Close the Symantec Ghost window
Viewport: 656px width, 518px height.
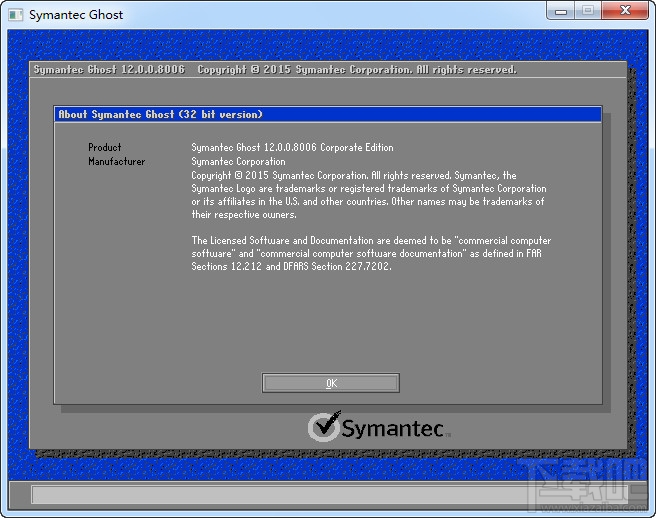[625, 10]
